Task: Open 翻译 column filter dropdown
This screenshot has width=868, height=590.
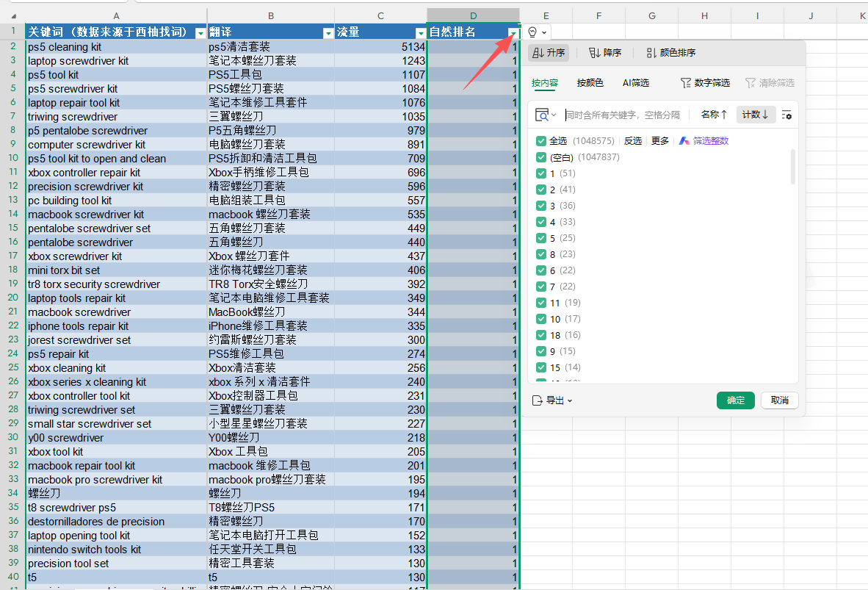Action: tap(328, 33)
